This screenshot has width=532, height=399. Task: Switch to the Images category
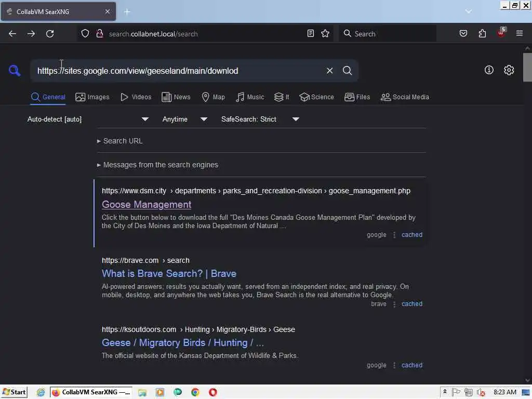[92, 97]
